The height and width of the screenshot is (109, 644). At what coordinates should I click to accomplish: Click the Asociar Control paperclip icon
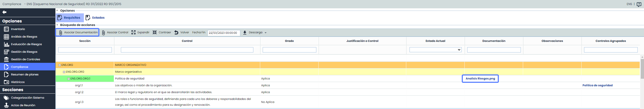click(104, 33)
